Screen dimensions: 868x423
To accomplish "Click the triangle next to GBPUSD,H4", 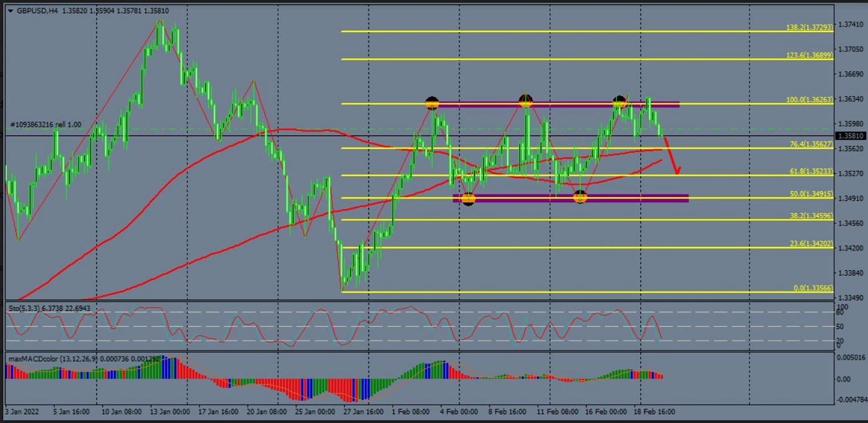I will pyautogui.click(x=10, y=11).
